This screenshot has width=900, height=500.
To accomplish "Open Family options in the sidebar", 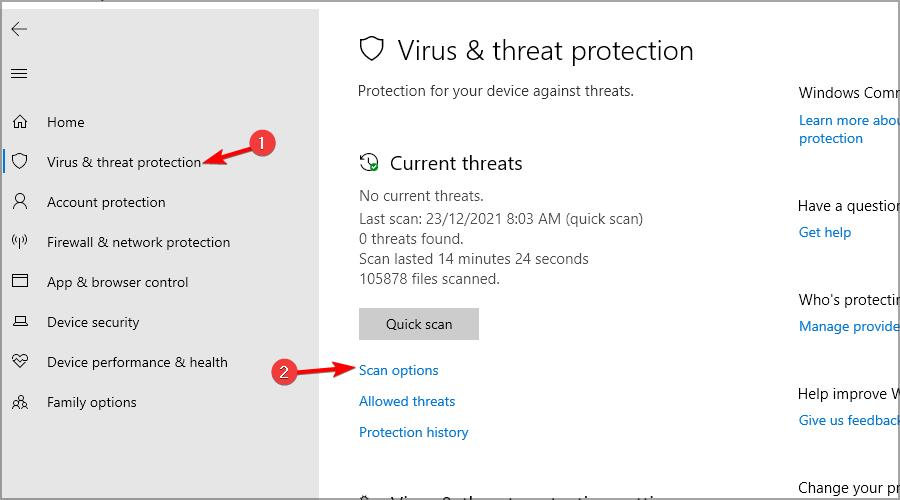I will (x=92, y=402).
